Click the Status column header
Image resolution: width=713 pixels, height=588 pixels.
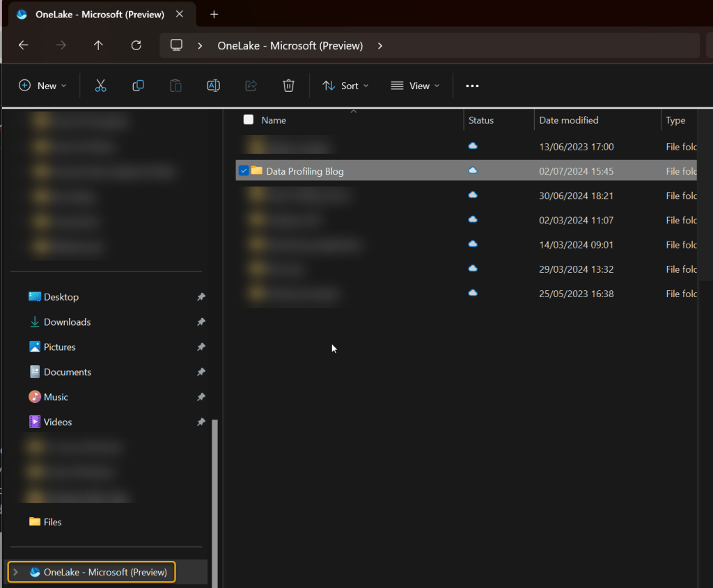(x=481, y=120)
